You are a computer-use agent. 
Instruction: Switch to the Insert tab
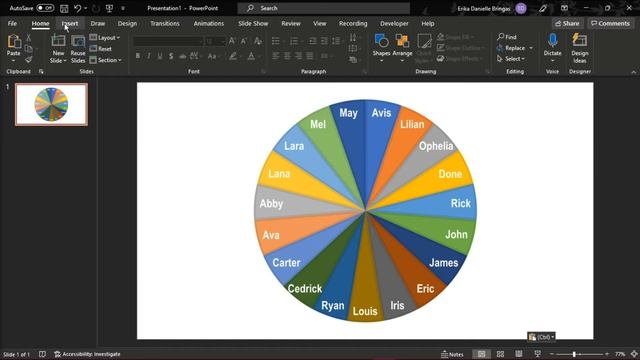70,24
